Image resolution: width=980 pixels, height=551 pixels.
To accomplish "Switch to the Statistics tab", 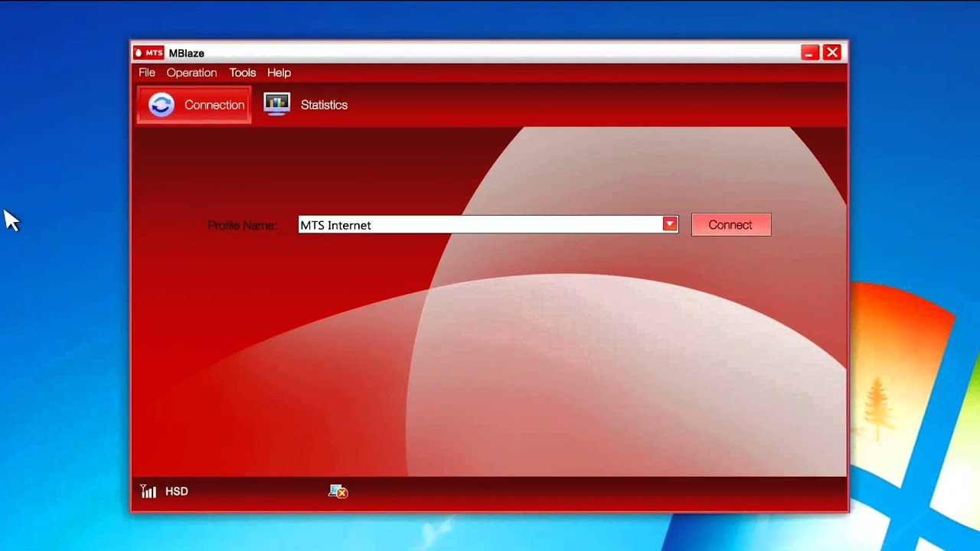I will pyautogui.click(x=306, y=105).
